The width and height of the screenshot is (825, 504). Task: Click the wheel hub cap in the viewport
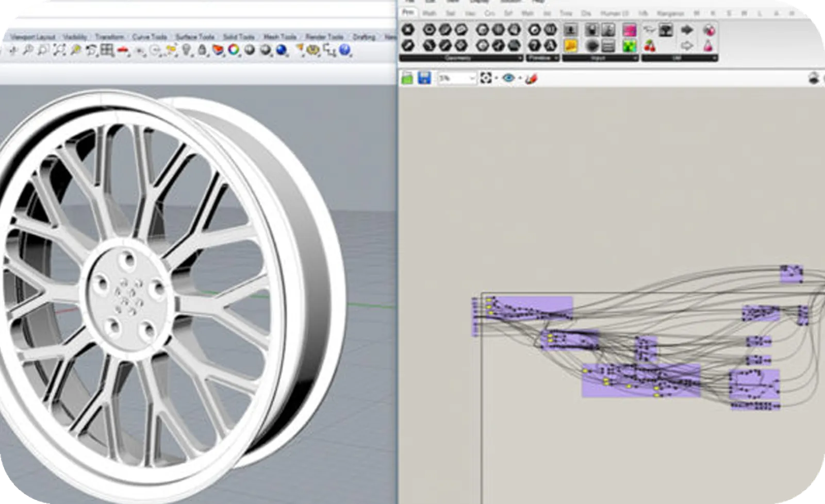tap(127, 296)
